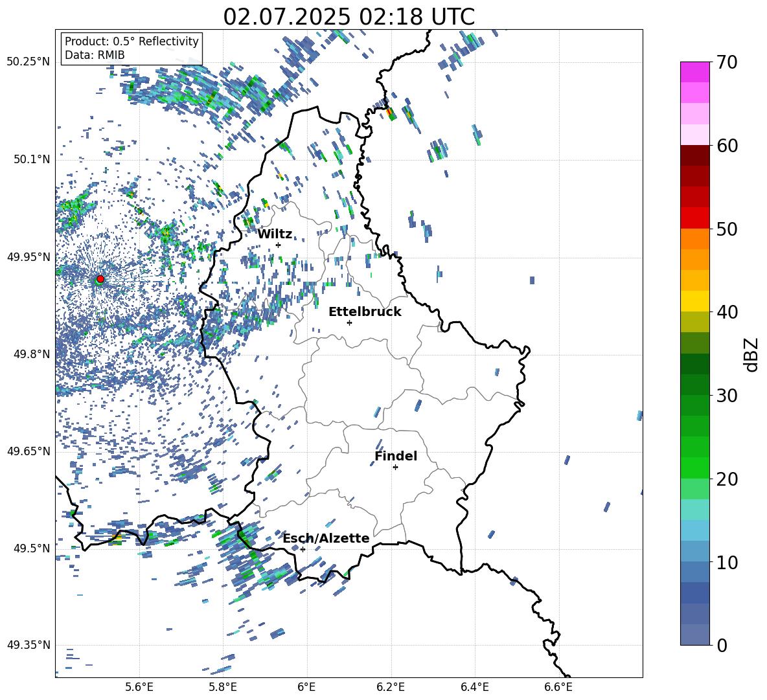Click the 'Findel' city label

pyautogui.click(x=396, y=456)
